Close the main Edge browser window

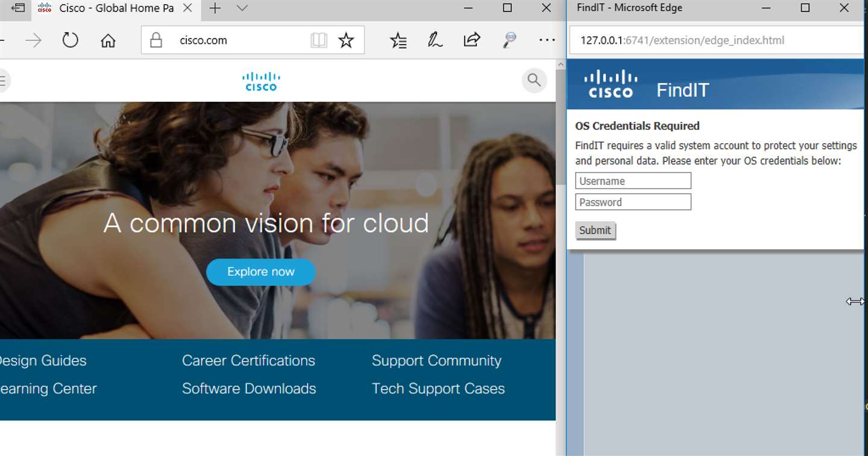point(546,8)
